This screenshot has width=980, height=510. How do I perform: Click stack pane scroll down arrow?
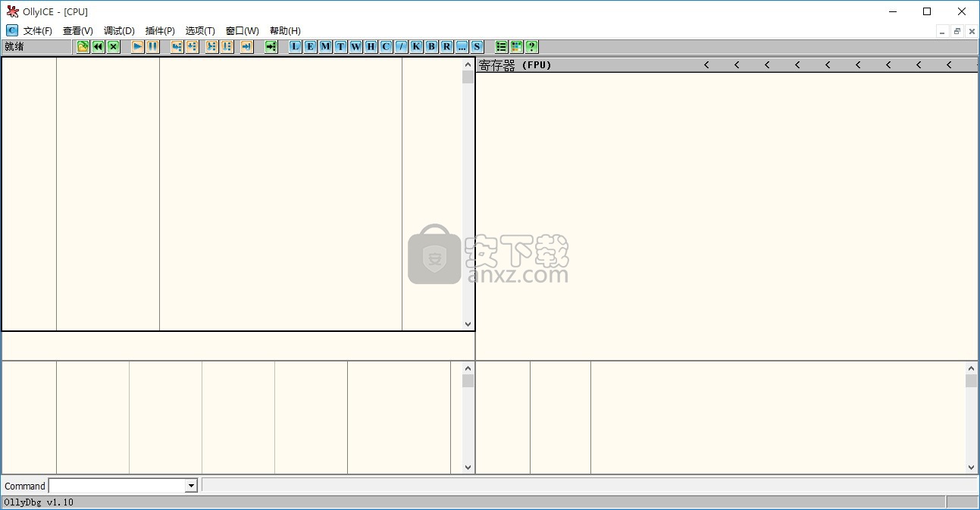click(972, 468)
